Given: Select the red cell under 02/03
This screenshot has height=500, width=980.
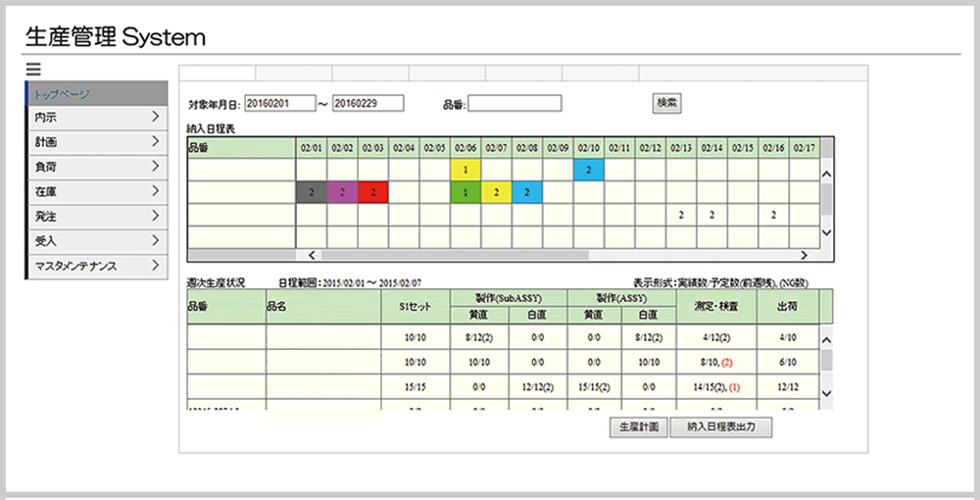Looking at the screenshot, I should coord(372,193).
